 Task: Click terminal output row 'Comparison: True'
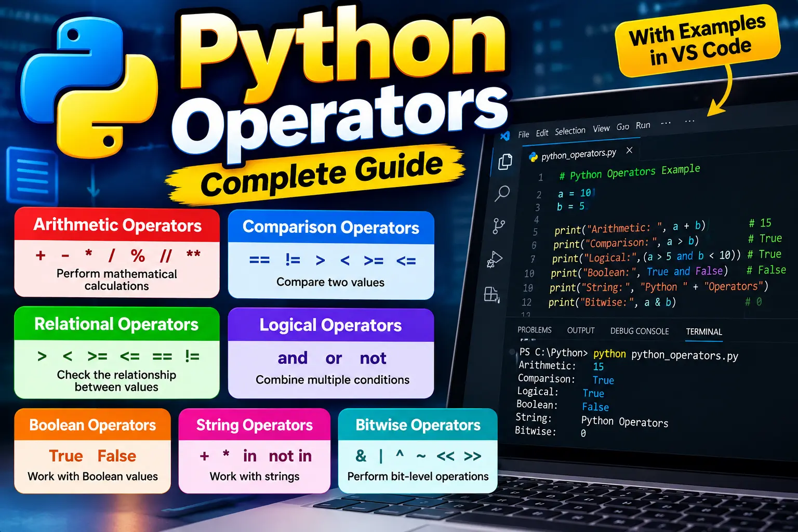[566, 379]
